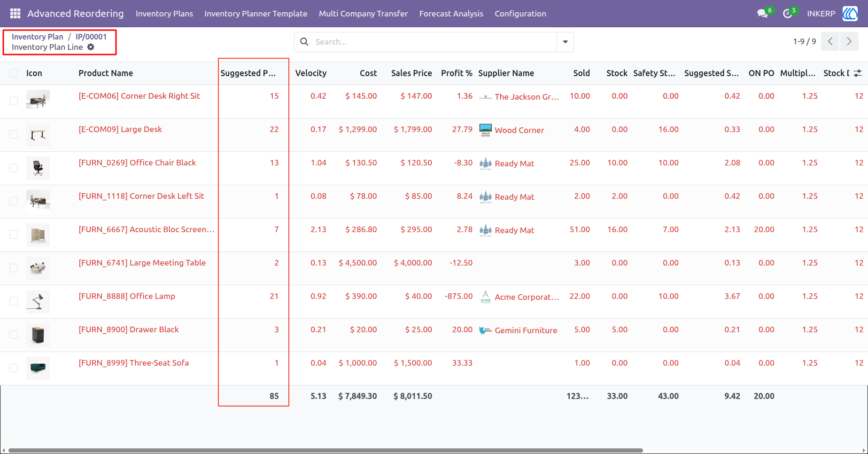Open the activities clock icon

click(x=788, y=14)
